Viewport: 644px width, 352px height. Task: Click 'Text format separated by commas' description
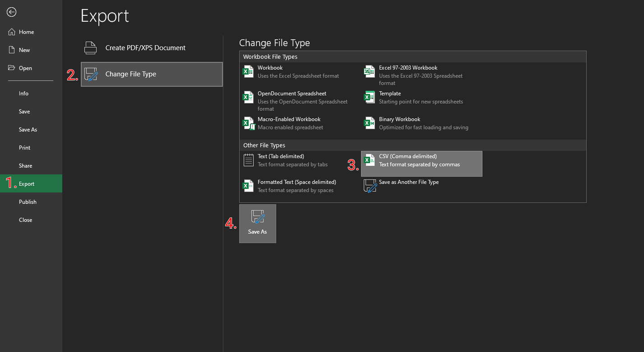(419, 164)
